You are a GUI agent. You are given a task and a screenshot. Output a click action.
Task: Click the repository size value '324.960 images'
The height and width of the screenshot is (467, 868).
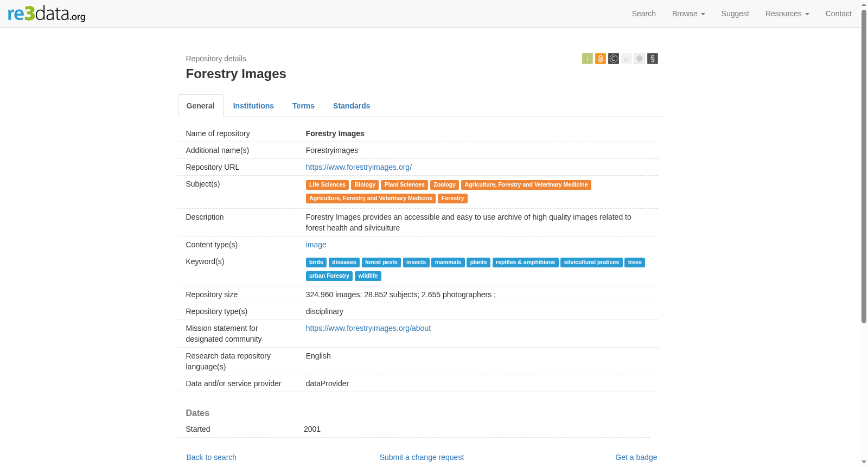401,295
